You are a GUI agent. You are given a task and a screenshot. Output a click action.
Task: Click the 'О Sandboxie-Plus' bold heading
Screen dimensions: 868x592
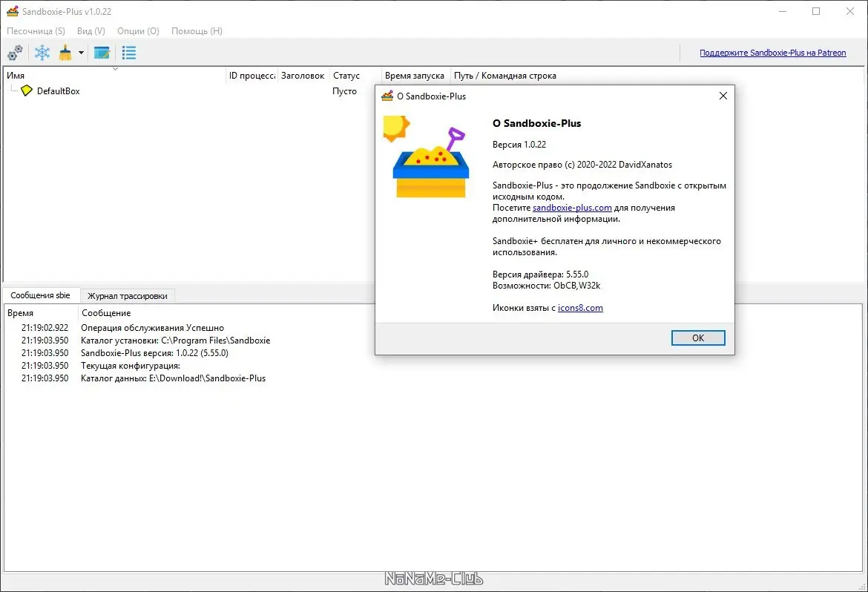[537, 123]
